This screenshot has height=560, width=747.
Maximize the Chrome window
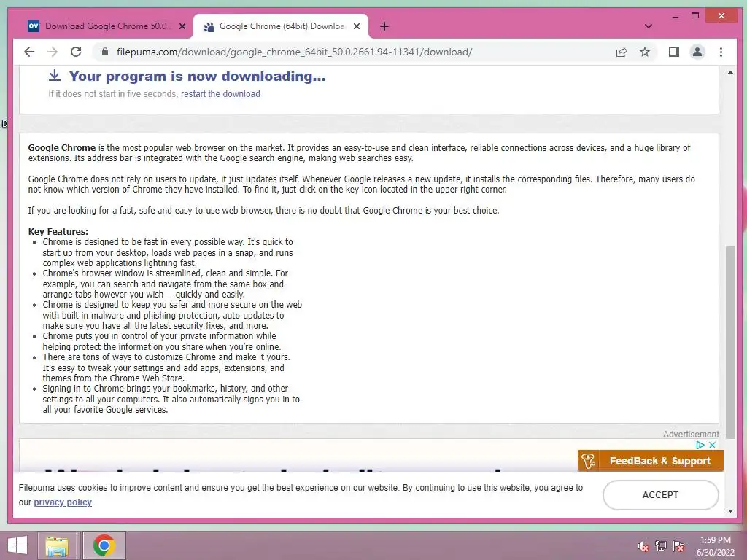click(x=695, y=16)
